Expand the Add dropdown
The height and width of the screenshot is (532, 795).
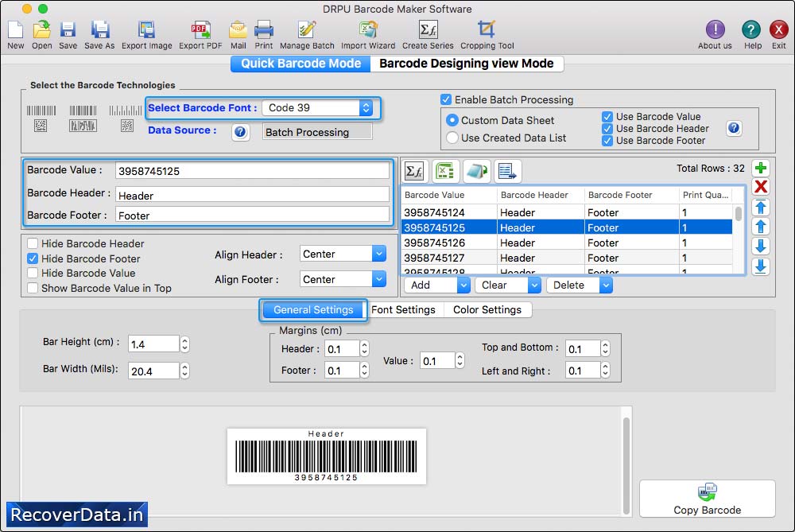[x=463, y=285]
